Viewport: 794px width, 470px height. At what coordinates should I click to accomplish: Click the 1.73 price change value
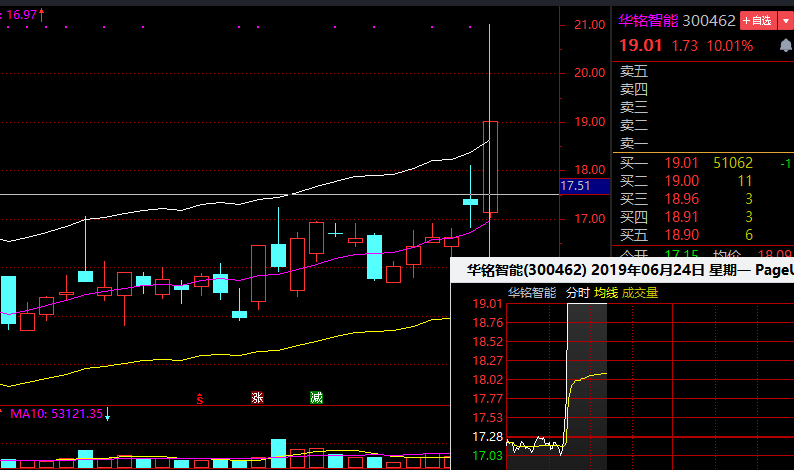(685, 46)
